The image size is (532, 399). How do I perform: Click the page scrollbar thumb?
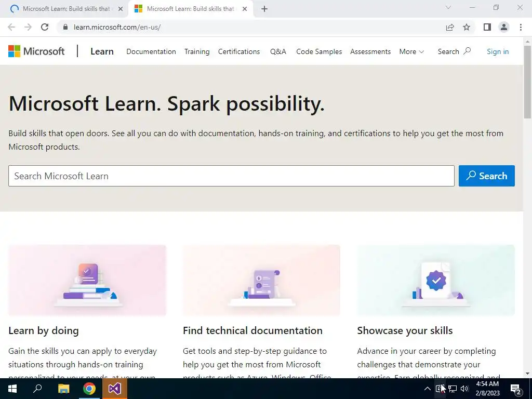(527, 82)
